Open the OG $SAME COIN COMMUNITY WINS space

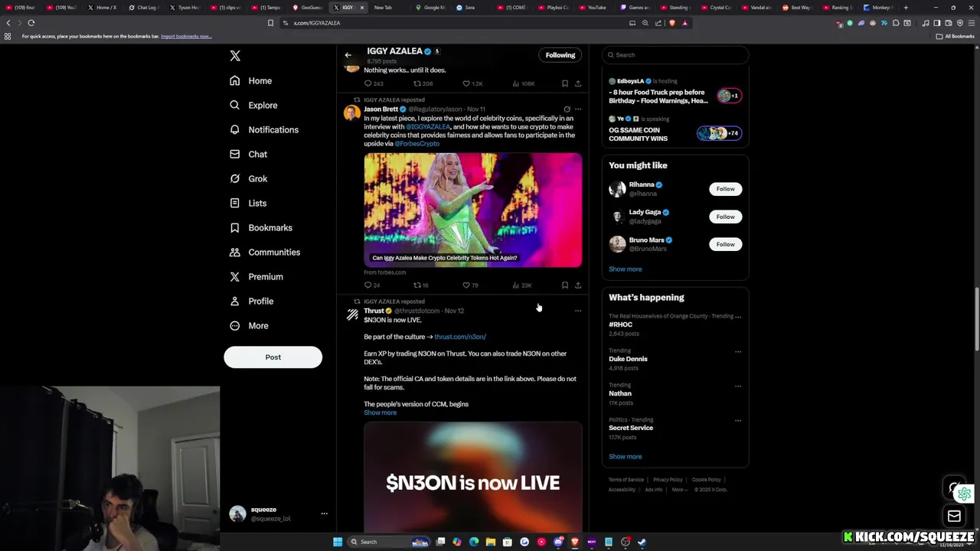pos(675,129)
